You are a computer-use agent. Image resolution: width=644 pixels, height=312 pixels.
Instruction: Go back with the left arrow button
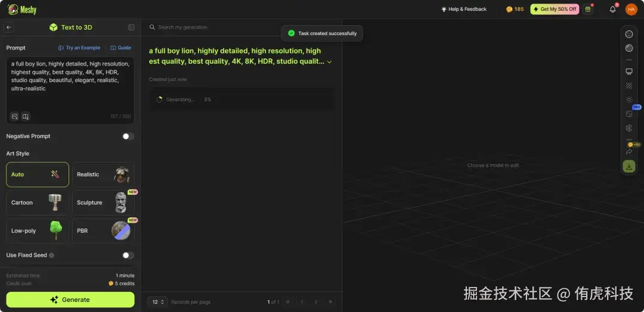tap(8, 27)
